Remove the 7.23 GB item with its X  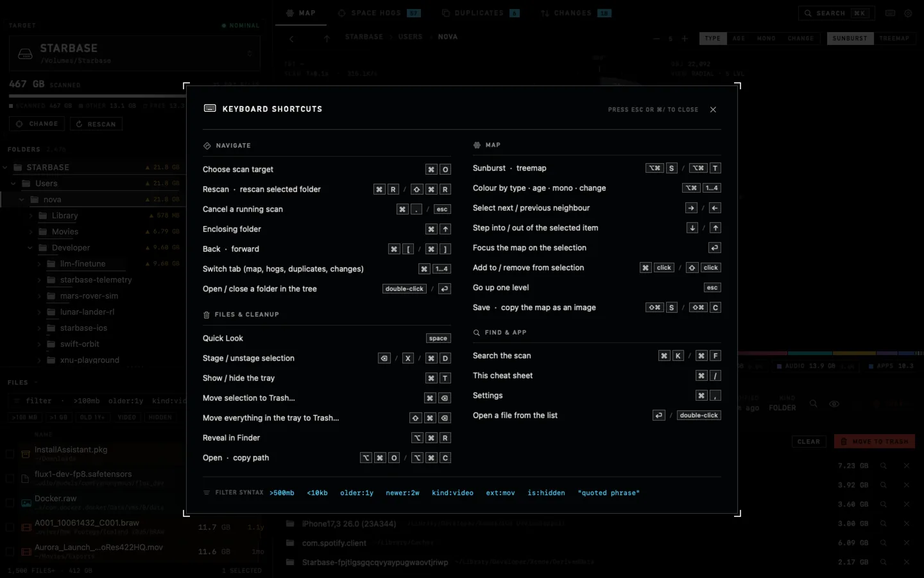907,466
